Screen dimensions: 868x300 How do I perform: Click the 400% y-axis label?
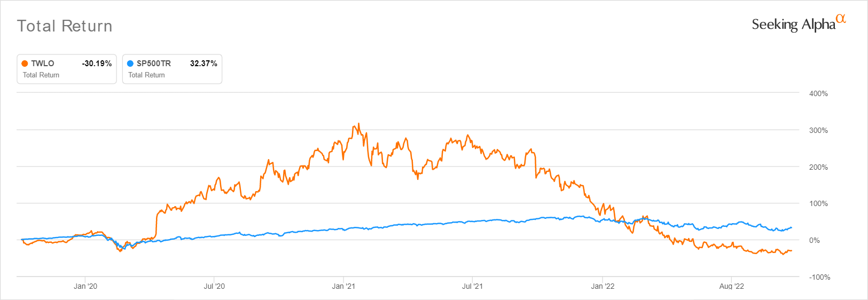818,93
